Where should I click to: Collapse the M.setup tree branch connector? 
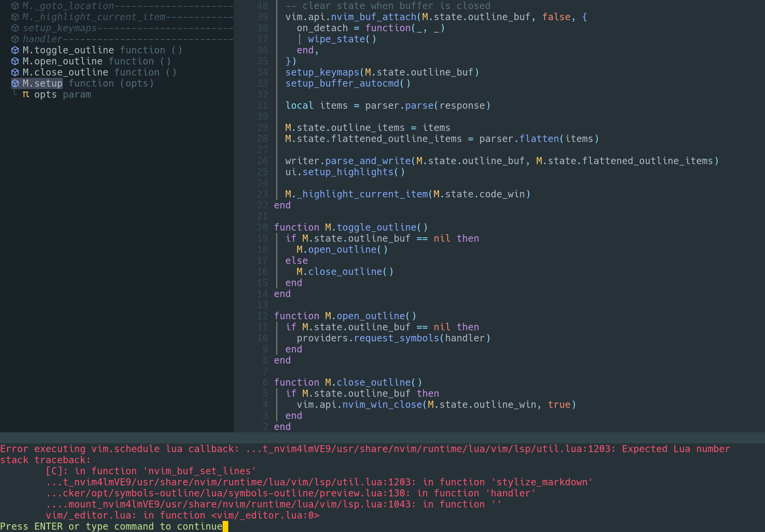pos(15,93)
